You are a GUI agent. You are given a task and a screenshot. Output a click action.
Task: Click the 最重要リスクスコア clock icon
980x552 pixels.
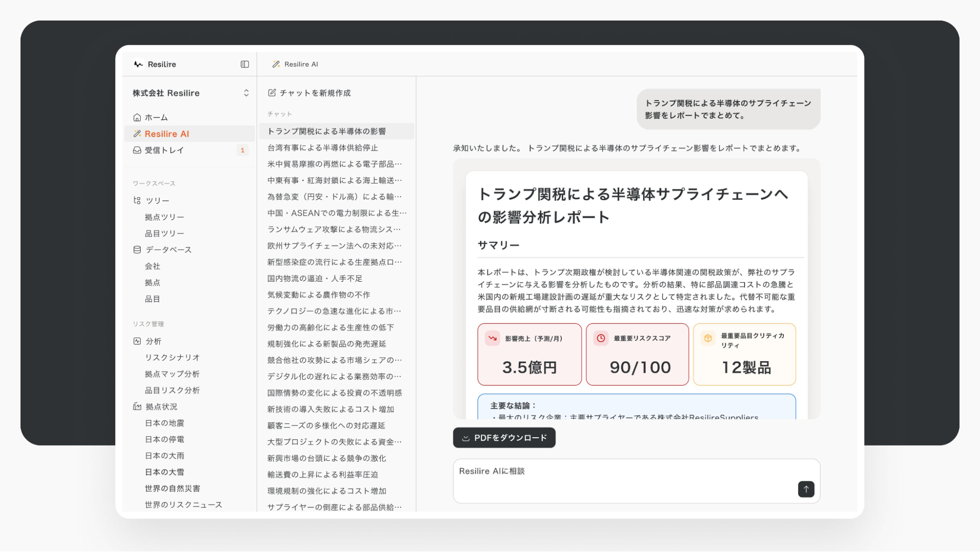pos(601,339)
